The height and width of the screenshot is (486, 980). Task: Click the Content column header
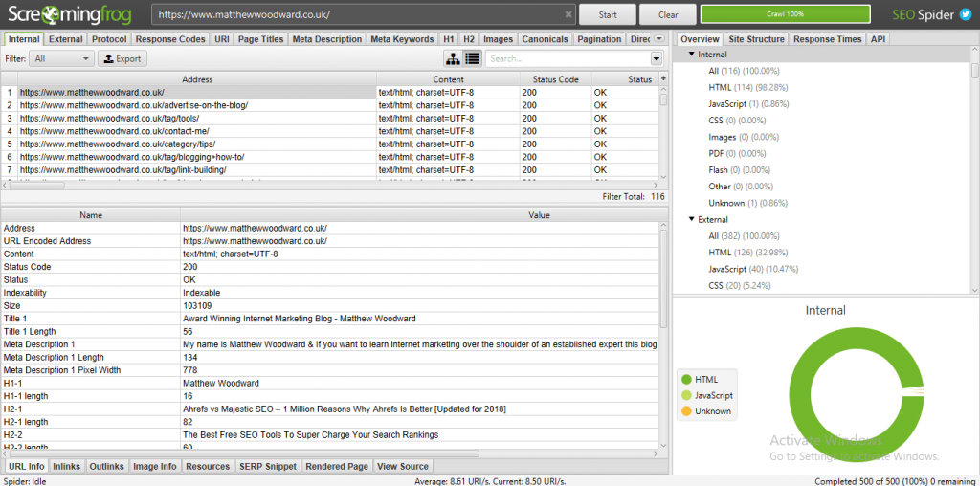click(x=448, y=79)
